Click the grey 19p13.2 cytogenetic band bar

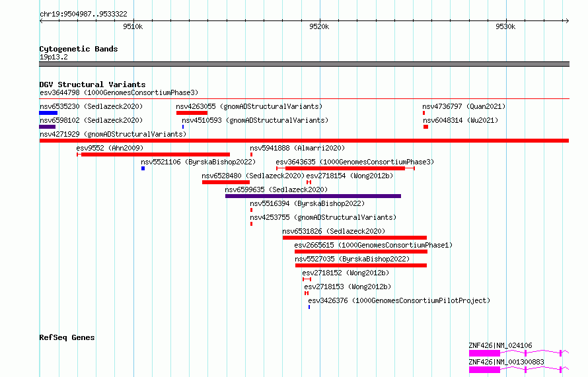click(x=304, y=64)
